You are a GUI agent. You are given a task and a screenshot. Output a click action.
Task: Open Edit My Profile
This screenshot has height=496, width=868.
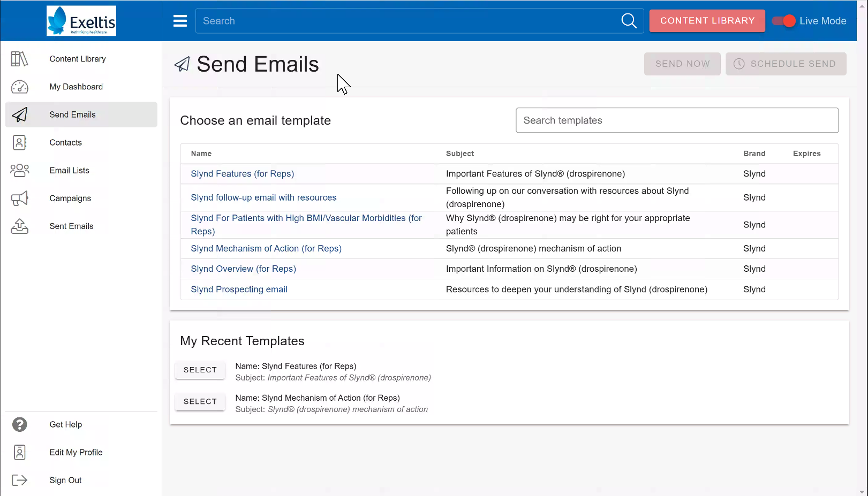pyautogui.click(x=76, y=452)
